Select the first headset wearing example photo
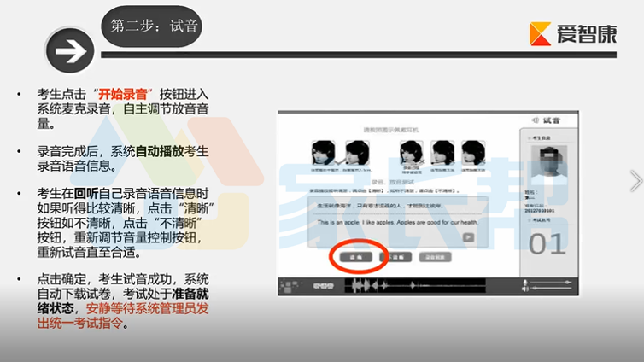The height and width of the screenshot is (362, 644). tap(323, 152)
